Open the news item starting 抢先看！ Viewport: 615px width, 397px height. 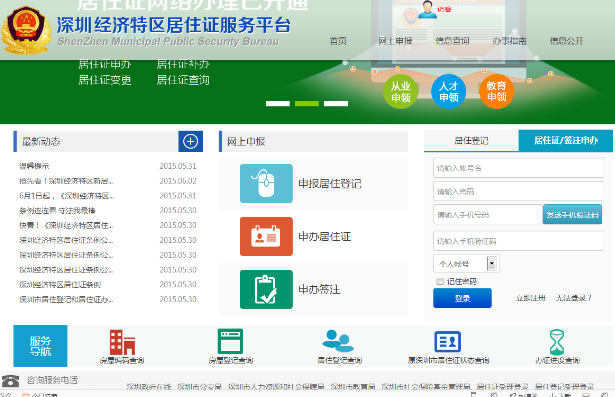(x=66, y=181)
